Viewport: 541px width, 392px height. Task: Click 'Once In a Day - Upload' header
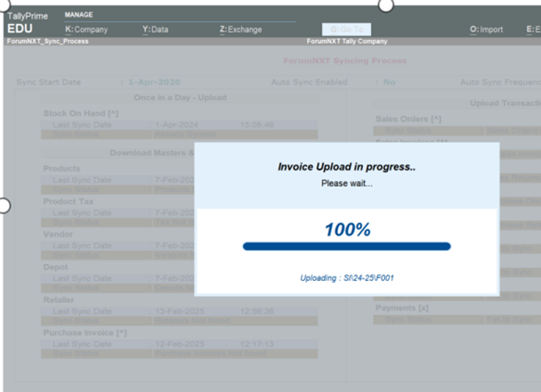pyautogui.click(x=180, y=98)
